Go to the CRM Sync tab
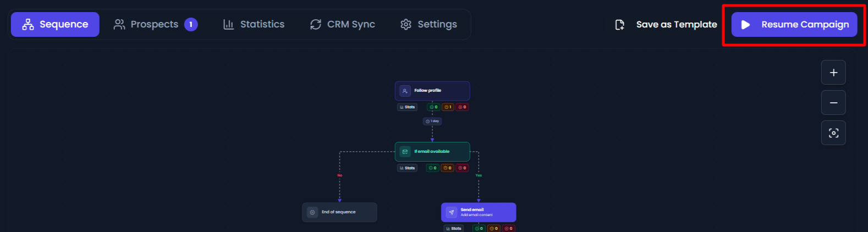This screenshot has width=868, height=232. [x=342, y=25]
